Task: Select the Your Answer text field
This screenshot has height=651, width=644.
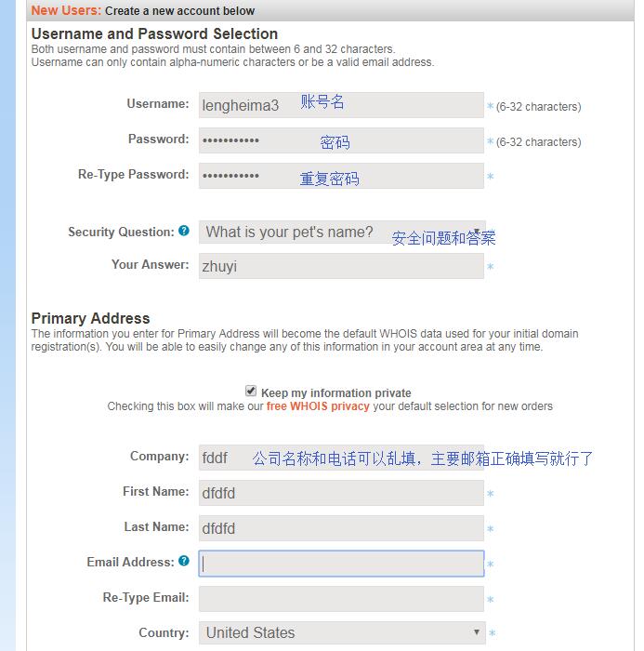Action: point(341,266)
